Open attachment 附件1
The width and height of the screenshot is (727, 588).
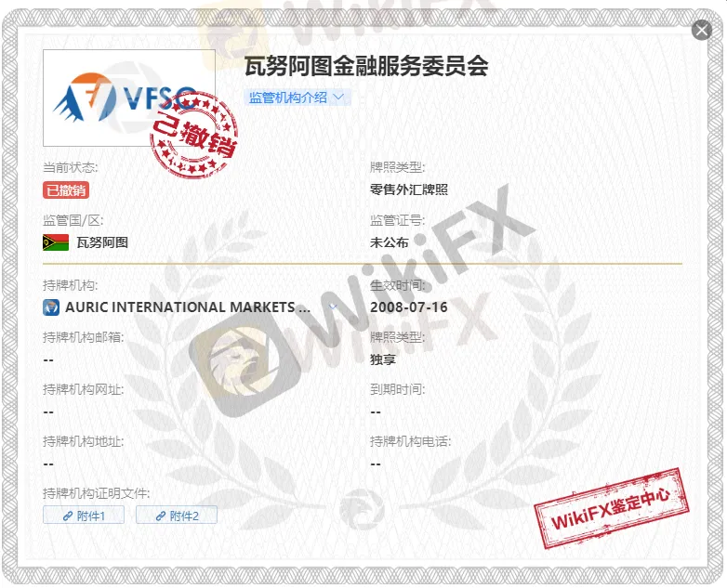[x=84, y=516]
